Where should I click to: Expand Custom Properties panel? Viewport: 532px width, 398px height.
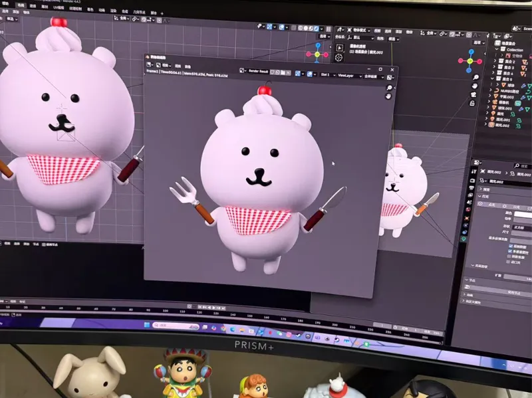(464, 301)
